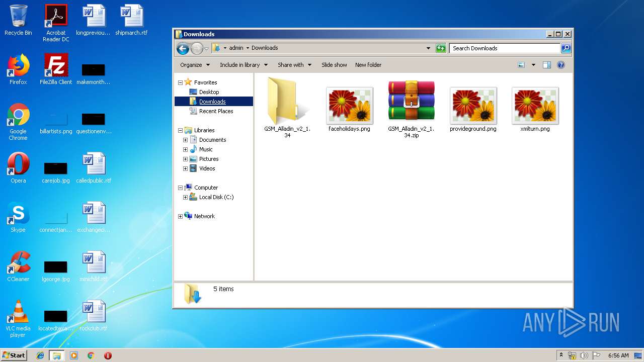Expand the Pictures library
This screenshot has width=644, height=362.
point(185,159)
